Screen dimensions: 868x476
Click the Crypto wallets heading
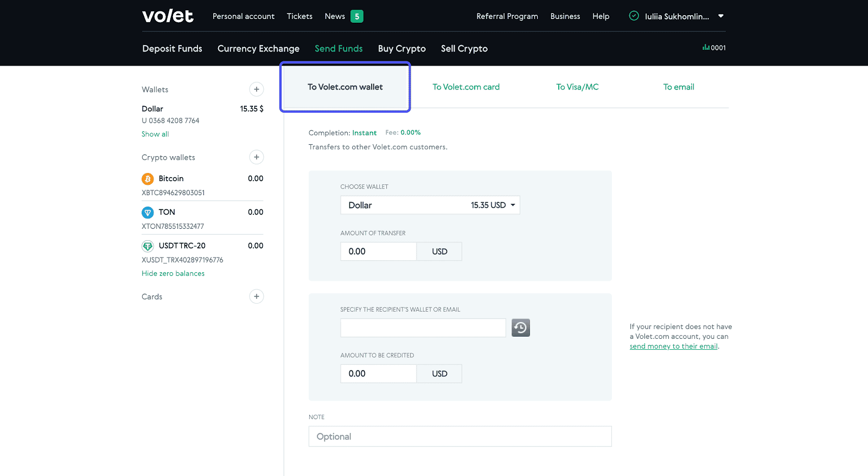click(168, 158)
